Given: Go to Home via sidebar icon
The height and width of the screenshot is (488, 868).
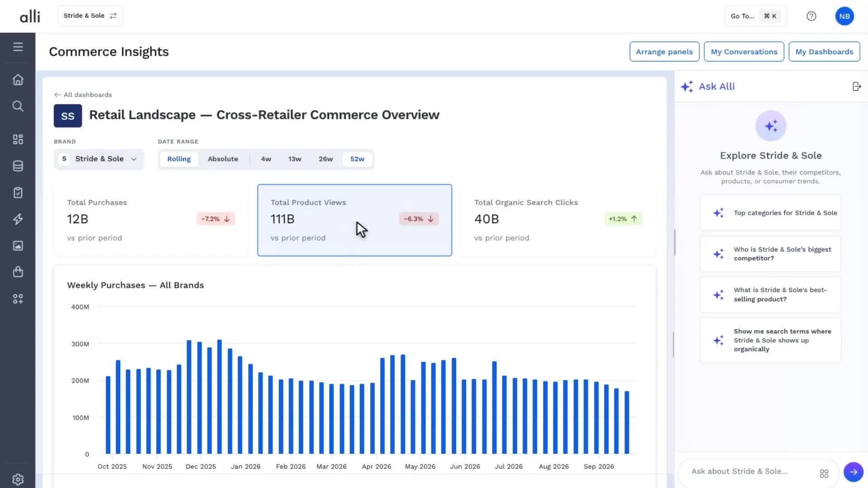Looking at the screenshot, I should point(18,80).
